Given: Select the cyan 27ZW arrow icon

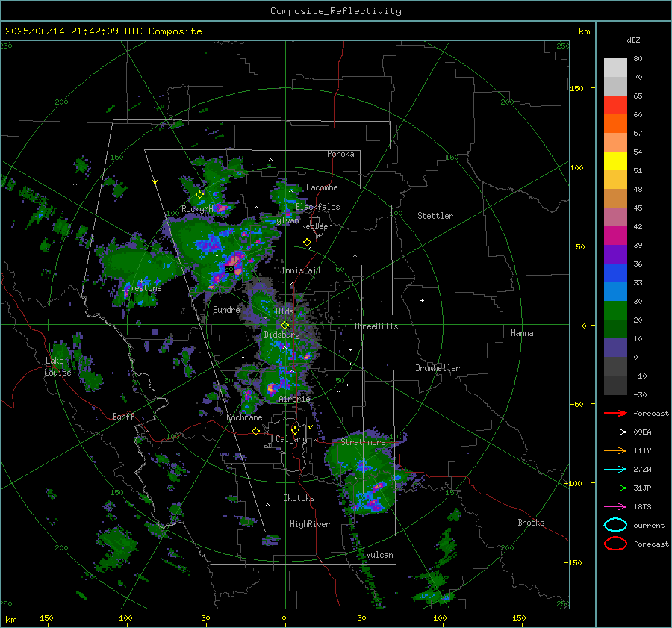Looking at the screenshot, I should 615,469.
